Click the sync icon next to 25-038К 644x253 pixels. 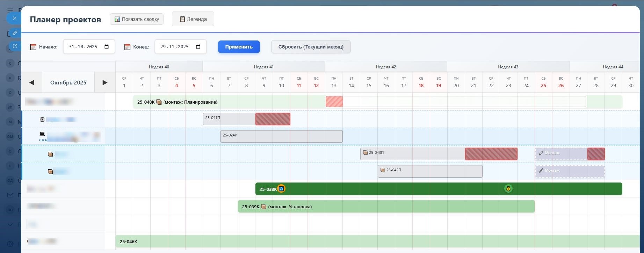pos(281,189)
